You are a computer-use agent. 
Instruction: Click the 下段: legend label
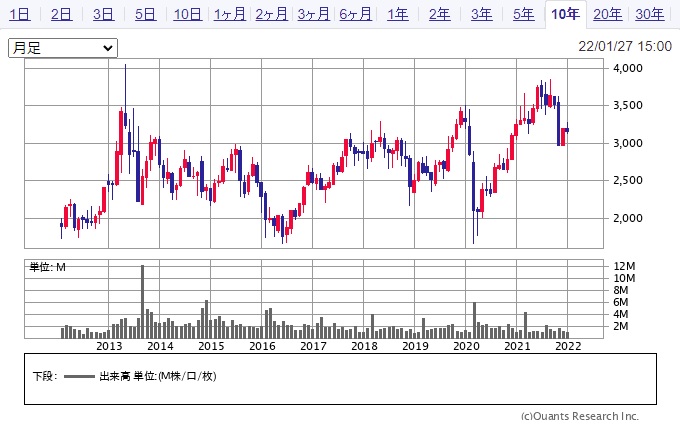[x=45, y=376]
